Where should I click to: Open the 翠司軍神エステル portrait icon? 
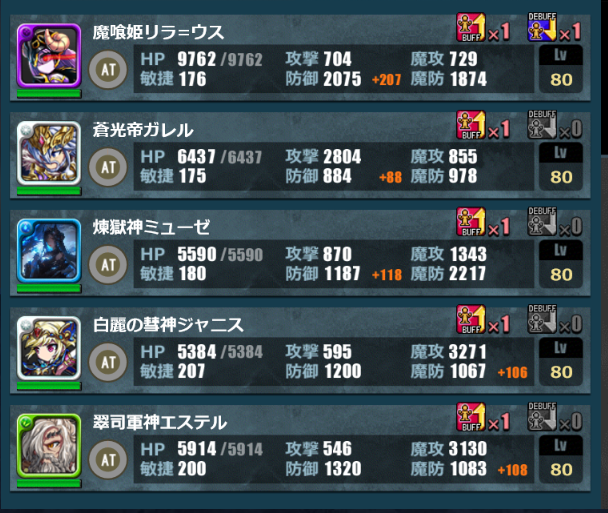[49, 446]
